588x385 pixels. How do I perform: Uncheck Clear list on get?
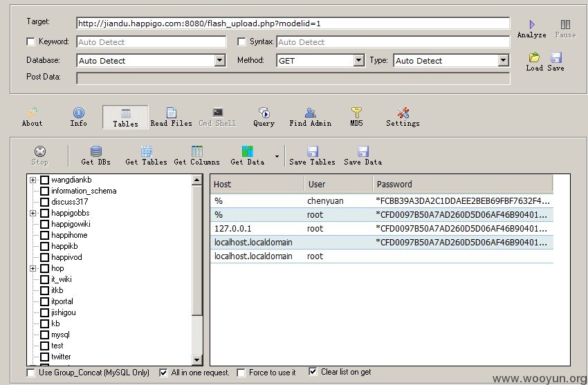pyautogui.click(x=313, y=371)
